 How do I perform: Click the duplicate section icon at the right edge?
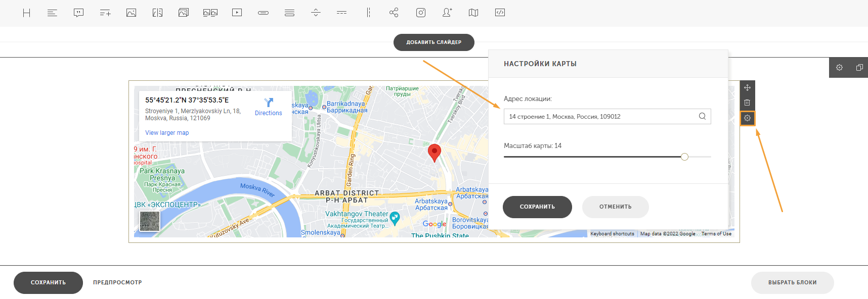[859, 68]
